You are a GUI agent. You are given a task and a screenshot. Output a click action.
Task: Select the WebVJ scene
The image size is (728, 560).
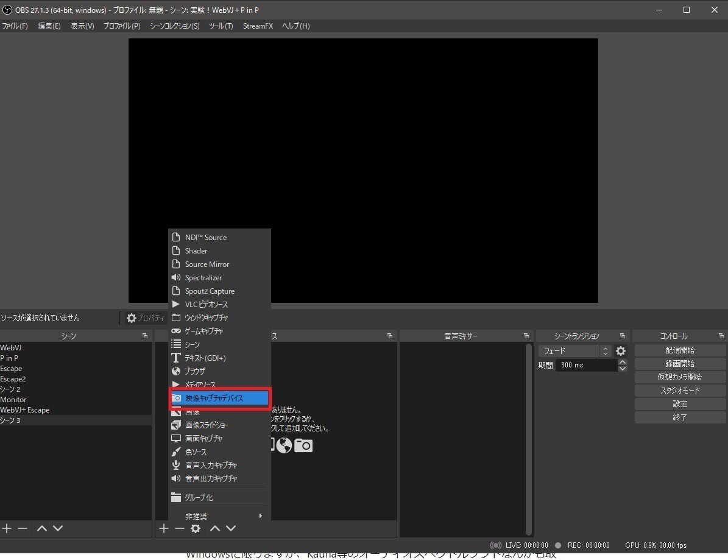pyautogui.click(x=76, y=348)
